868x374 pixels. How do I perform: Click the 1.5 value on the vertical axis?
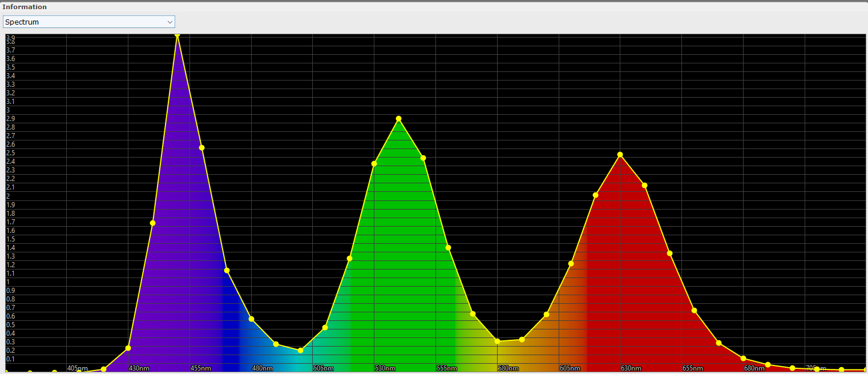[x=10, y=239]
